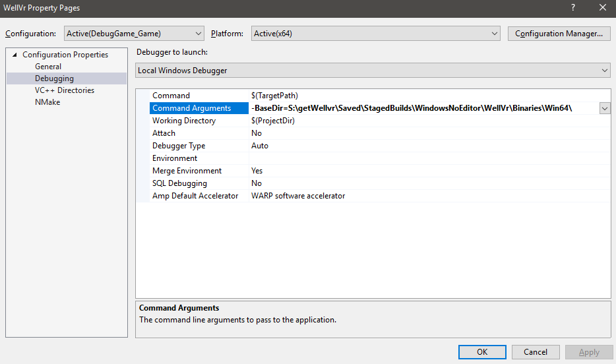Click the help question mark icon
This screenshot has height=364, width=616.
click(572, 8)
